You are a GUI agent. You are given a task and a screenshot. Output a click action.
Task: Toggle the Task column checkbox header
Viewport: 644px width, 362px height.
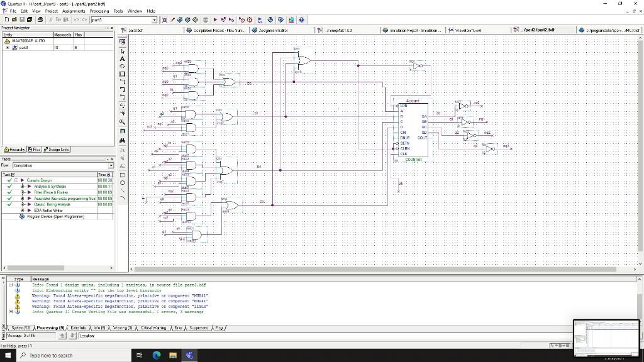coord(13,175)
